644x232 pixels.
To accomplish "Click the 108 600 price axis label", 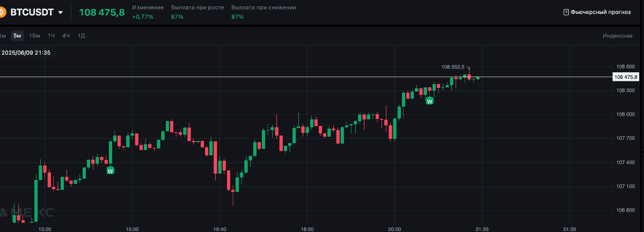I will (626, 66).
